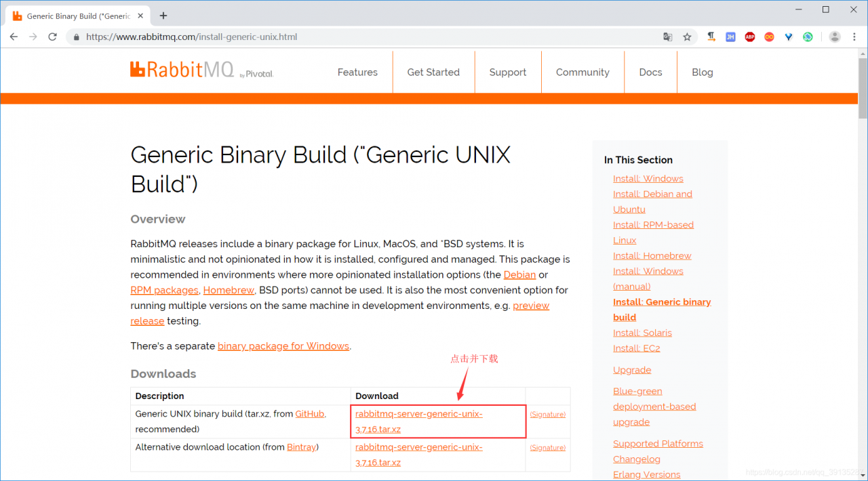Click the browser Forward arrow
The width and height of the screenshot is (868, 481).
tap(33, 37)
